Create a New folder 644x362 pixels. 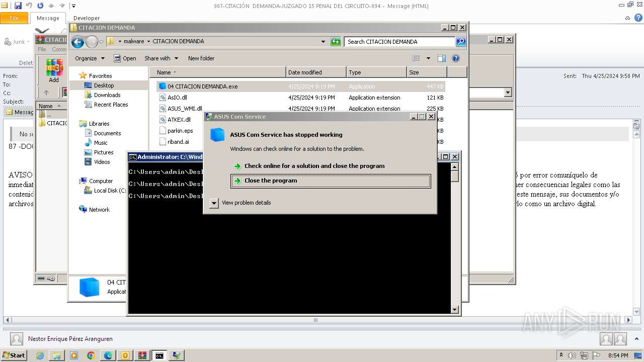click(x=201, y=58)
